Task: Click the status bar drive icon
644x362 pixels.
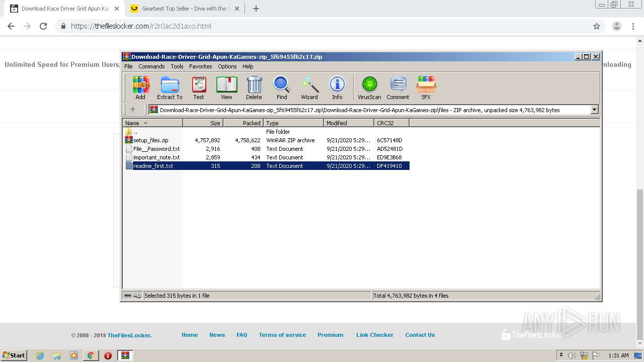Action: (x=128, y=296)
